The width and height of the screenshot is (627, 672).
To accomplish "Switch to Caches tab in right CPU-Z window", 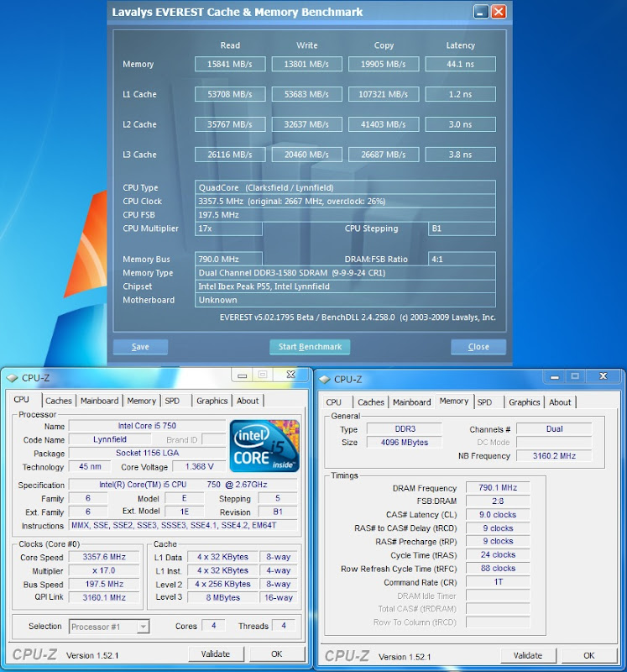I will pyautogui.click(x=371, y=402).
